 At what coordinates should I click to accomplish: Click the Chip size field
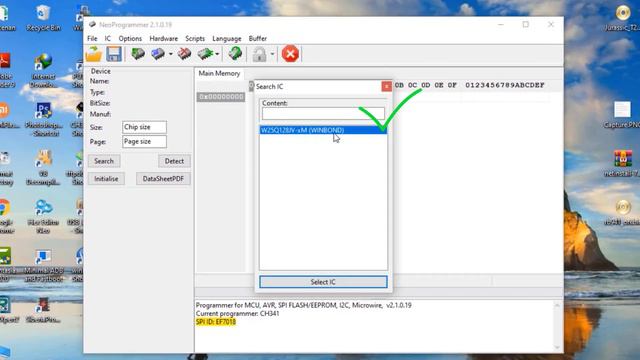(x=144, y=127)
